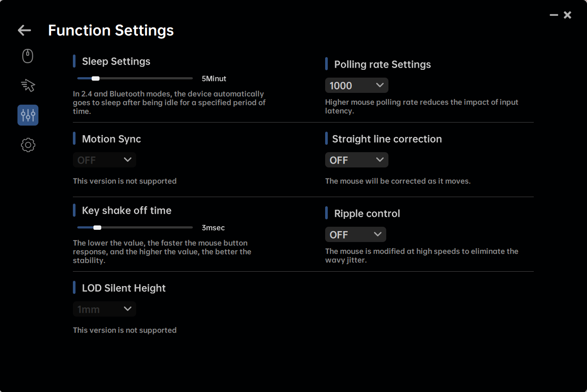Open the Polling rate dropdown
This screenshot has height=392, width=587.
coord(357,85)
